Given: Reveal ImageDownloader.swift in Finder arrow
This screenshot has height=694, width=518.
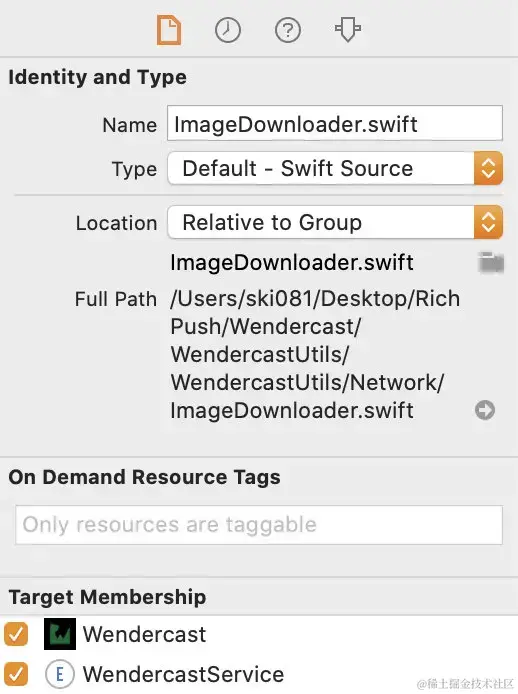Looking at the screenshot, I should point(485,410).
